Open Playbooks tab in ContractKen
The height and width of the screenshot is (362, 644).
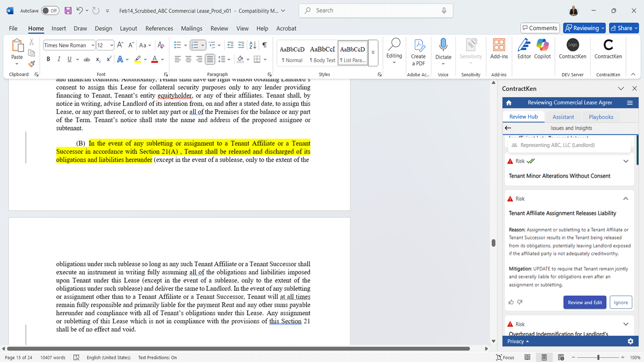pos(601,117)
